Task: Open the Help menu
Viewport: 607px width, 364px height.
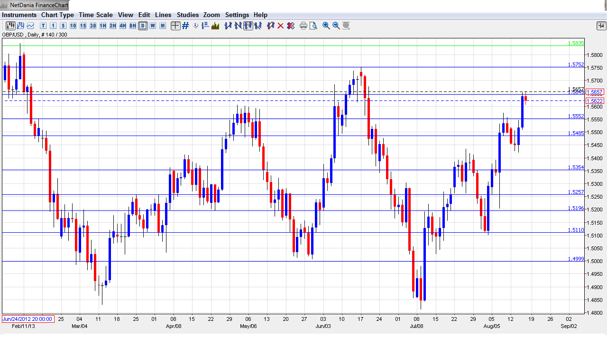Action: 260,15
